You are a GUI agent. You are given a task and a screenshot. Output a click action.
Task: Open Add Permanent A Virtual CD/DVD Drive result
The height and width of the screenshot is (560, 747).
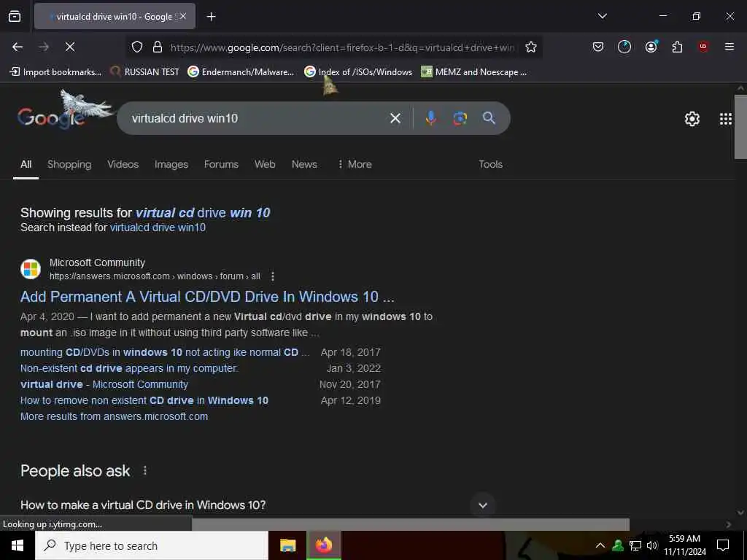207,297
